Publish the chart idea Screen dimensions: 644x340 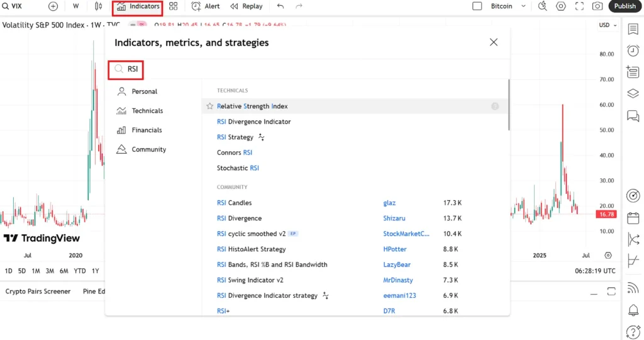pos(625,6)
